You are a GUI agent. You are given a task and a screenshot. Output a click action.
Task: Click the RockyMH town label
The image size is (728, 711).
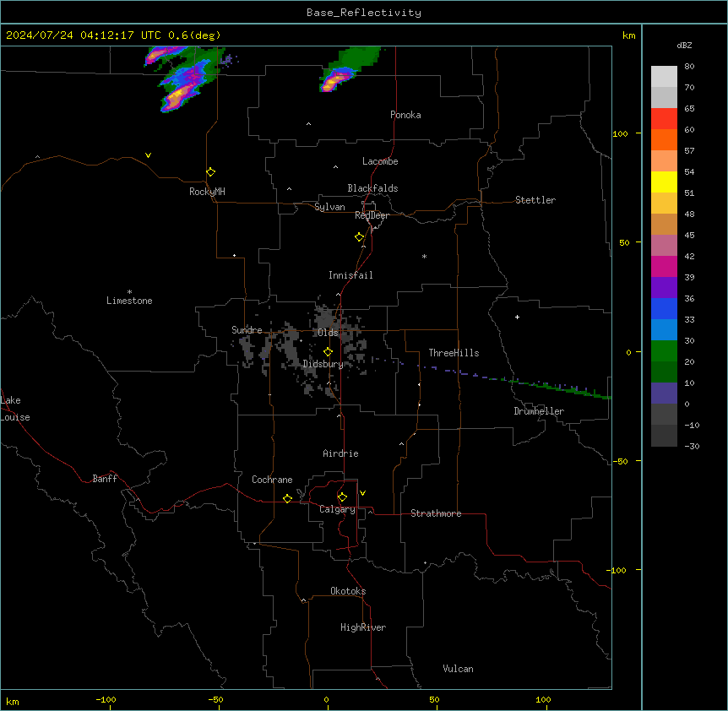[x=207, y=192]
